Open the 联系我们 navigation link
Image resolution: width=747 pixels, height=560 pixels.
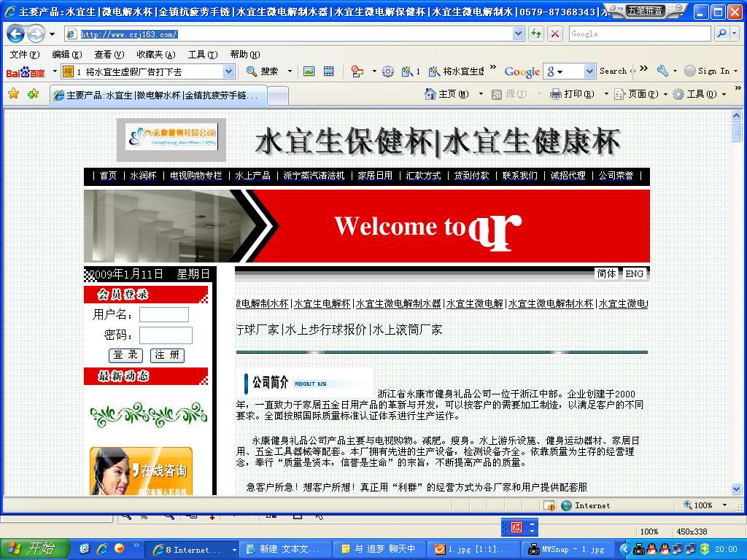pos(519,176)
